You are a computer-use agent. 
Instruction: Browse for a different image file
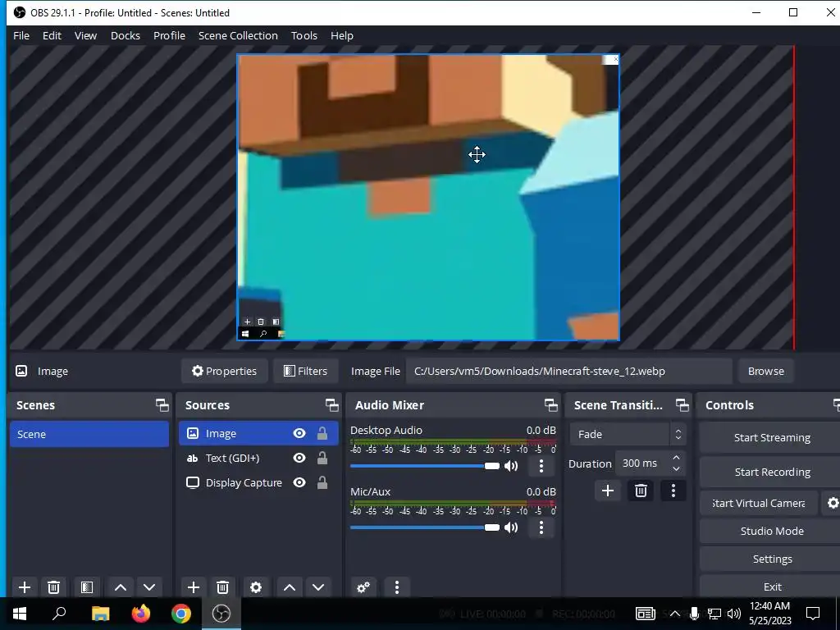[766, 372]
